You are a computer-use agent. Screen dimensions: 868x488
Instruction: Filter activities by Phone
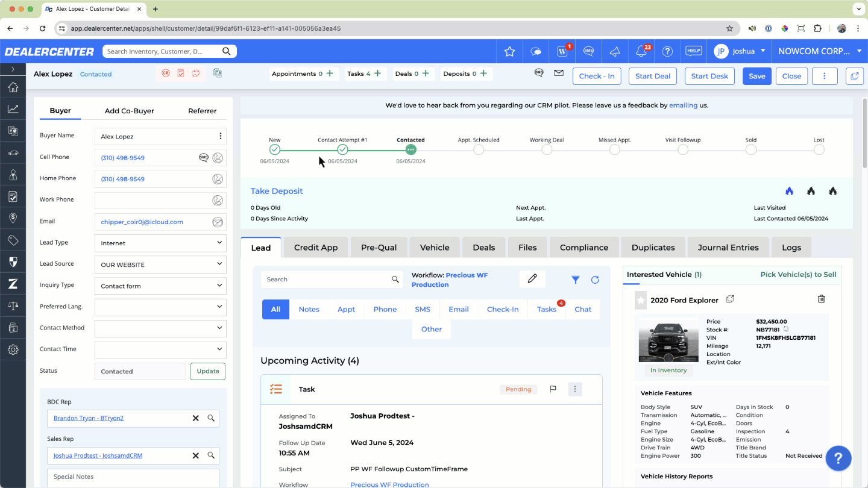coord(385,309)
